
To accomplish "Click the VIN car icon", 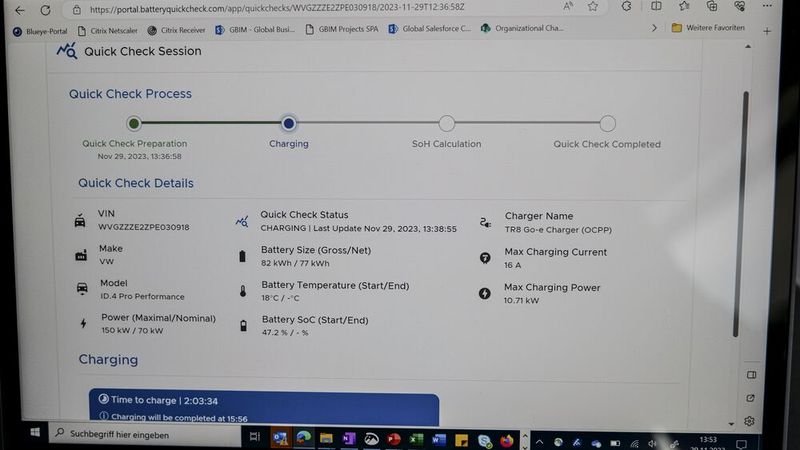I will (80, 220).
